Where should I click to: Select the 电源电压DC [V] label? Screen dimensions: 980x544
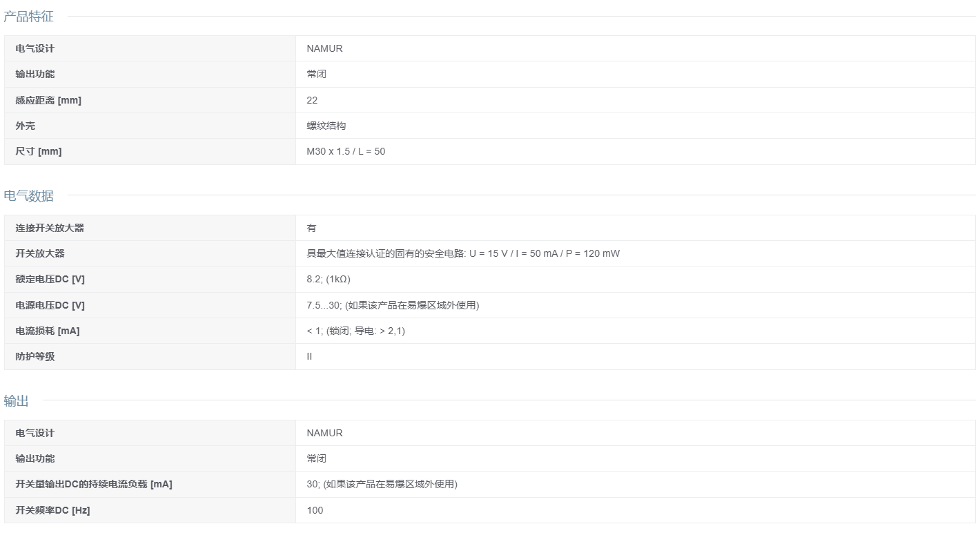[x=50, y=305]
